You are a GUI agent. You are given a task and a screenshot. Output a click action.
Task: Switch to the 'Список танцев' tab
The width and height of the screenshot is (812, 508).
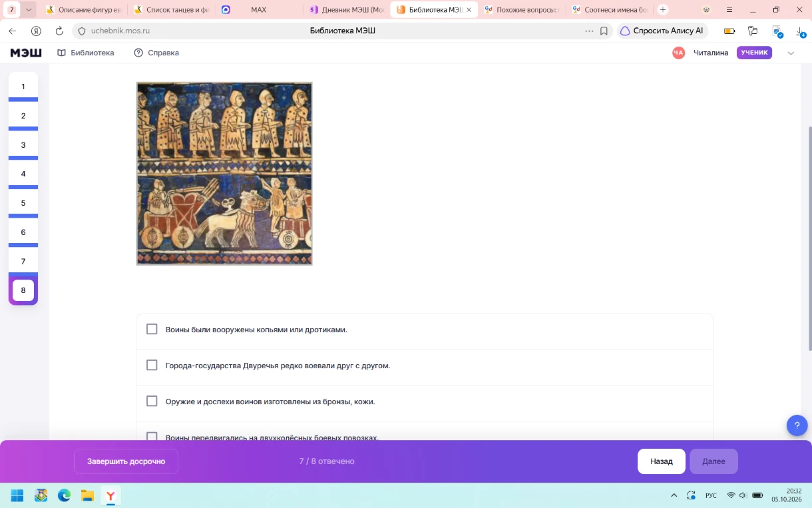point(172,10)
